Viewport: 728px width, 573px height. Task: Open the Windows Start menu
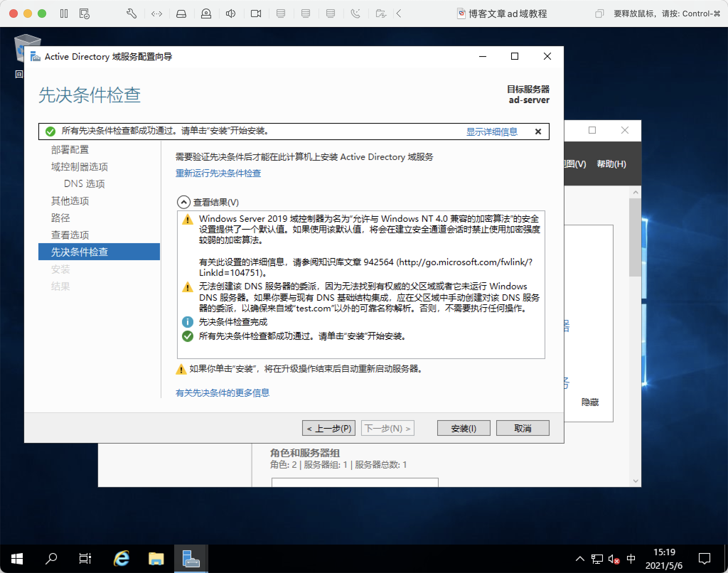pyautogui.click(x=17, y=559)
